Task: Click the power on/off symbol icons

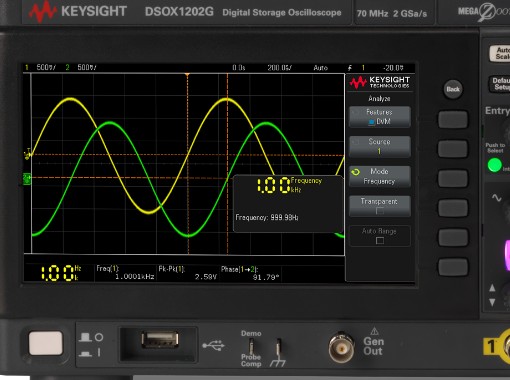Action: (91, 345)
